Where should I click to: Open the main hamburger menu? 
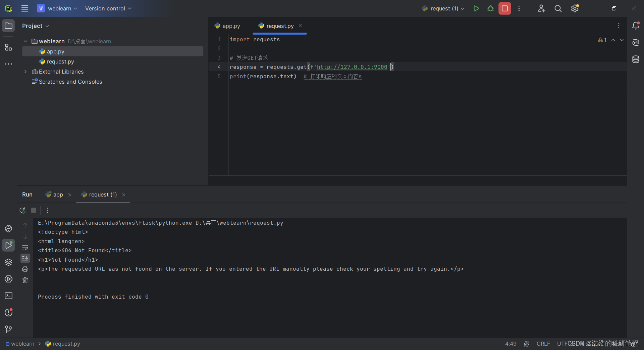(24, 8)
